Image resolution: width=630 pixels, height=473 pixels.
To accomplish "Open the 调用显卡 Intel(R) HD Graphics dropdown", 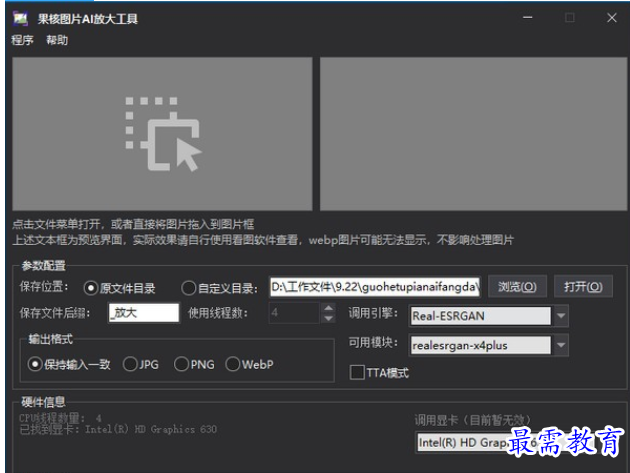I will (x=505, y=442).
